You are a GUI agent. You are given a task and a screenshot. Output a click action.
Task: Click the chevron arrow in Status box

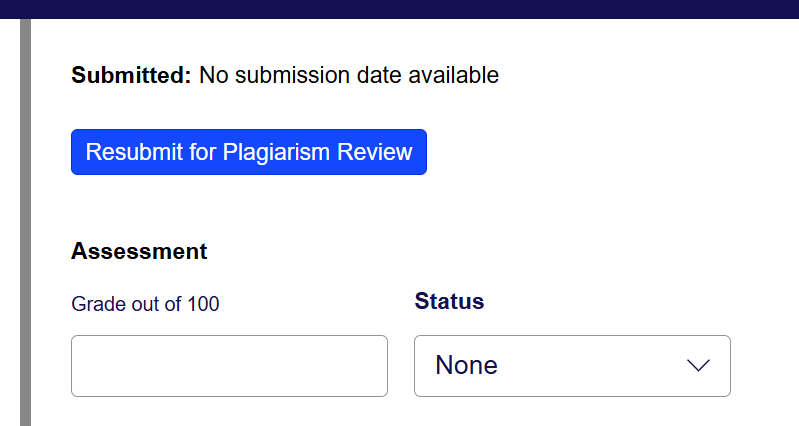click(698, 365)
